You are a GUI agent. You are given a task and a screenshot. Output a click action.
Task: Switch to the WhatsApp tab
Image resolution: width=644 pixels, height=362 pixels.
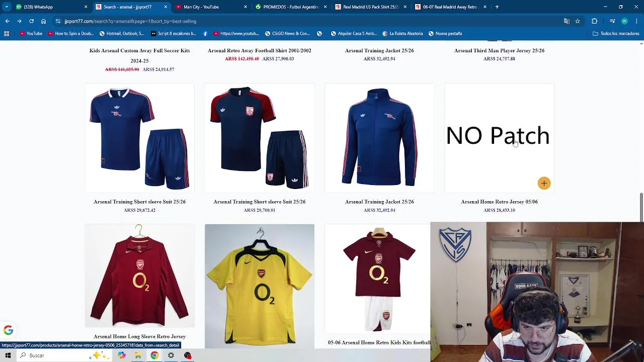pos(50,7)
